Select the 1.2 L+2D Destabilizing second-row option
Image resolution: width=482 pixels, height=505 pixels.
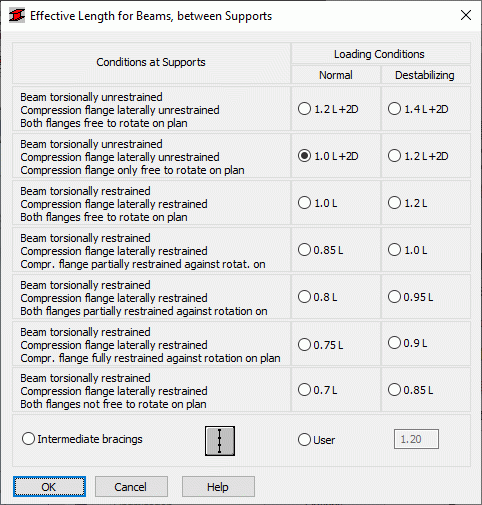coord(418,156)
